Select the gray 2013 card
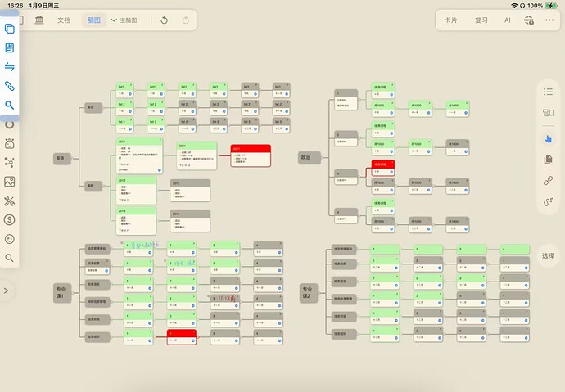 click(190, 221)
